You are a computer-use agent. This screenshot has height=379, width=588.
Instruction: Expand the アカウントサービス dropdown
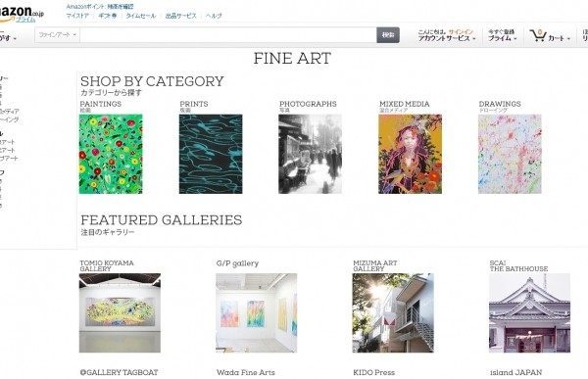pyautogui.click(x=447, y=38)
